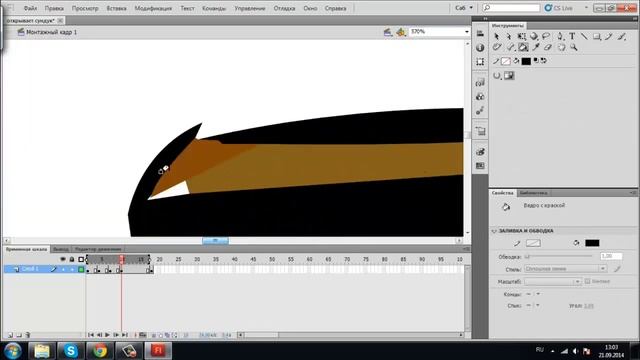Open the Масштаб scale dropdown
Image resolution: width=640 pixels, height=360 pixels.
pos(552,282)
